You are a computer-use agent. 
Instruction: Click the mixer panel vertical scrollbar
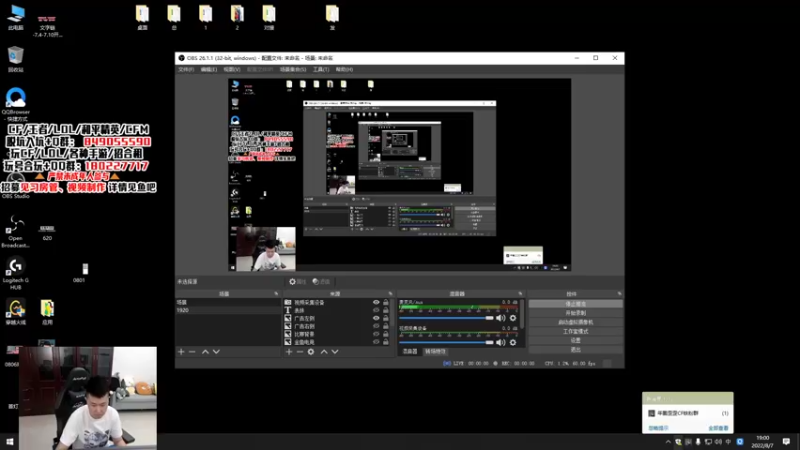(522, 314)
